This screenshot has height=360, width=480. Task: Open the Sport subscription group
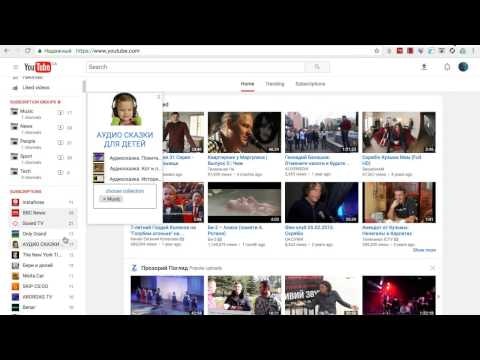pos(26,156)
